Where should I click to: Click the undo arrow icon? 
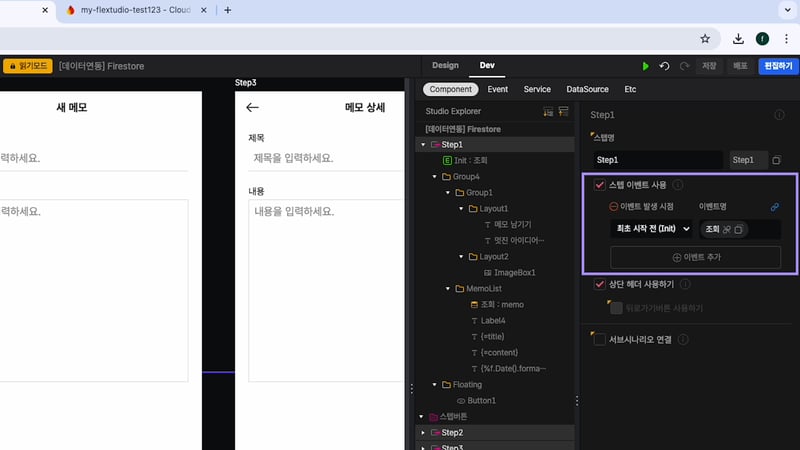point(665,66)
